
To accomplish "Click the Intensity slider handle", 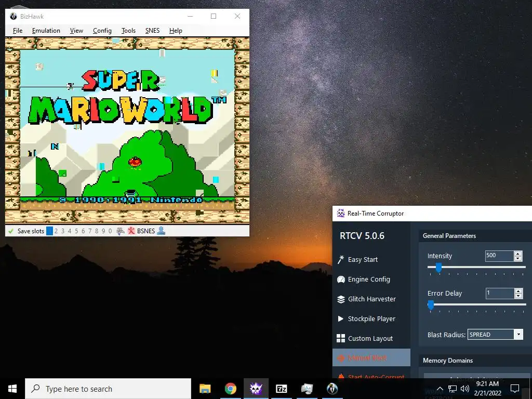I will point(438,268).
